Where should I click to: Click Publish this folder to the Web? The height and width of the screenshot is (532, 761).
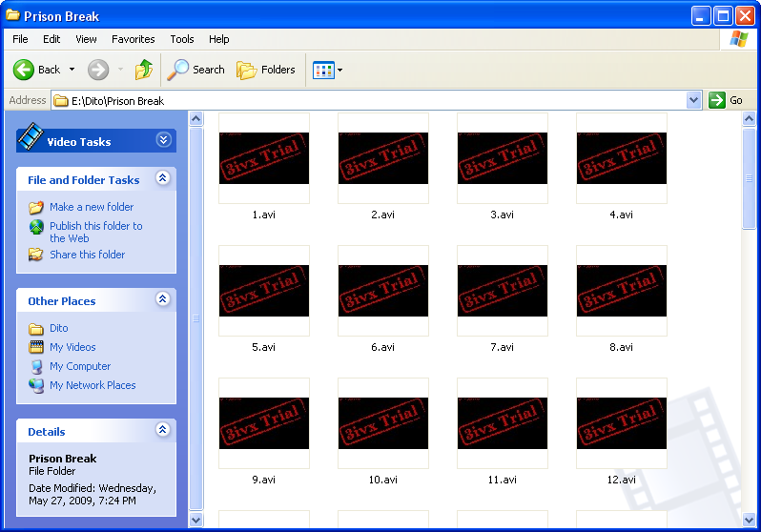96,232
